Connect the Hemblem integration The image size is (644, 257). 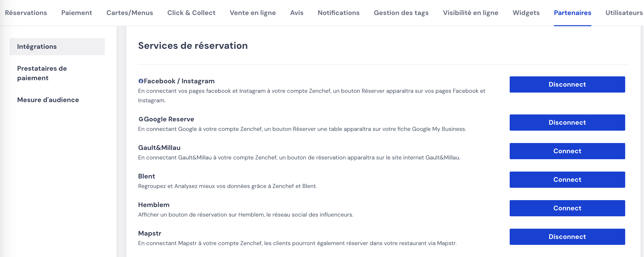567,208
